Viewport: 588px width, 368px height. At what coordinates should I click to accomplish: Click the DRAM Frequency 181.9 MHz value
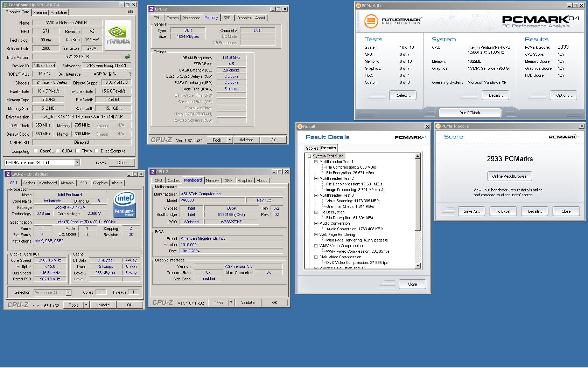tap(231, 57)
